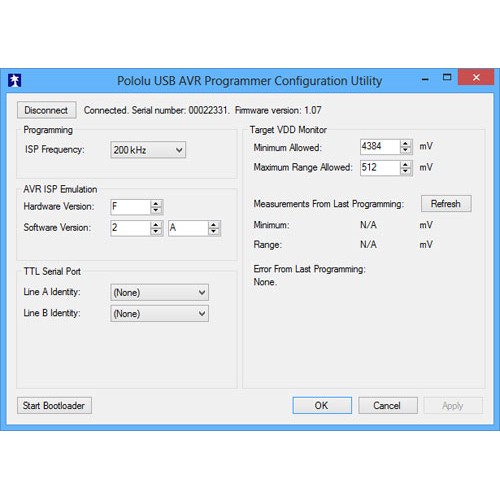500x500 pixels.
Task: Click the Start Bootloader button
Action: pyautogui.click(x=54, y=405)
